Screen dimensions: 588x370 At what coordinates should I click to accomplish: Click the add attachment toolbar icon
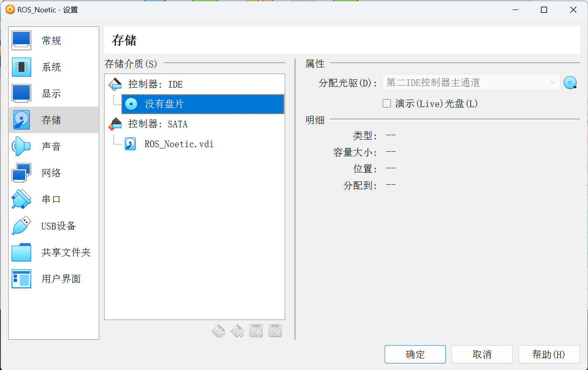[256, 331]
